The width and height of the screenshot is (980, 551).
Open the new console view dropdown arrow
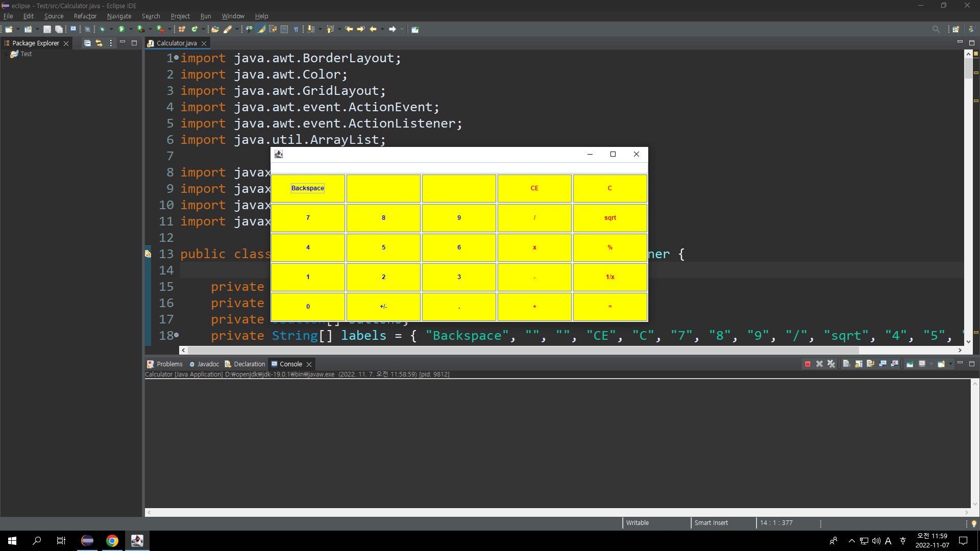click(950, 364)
